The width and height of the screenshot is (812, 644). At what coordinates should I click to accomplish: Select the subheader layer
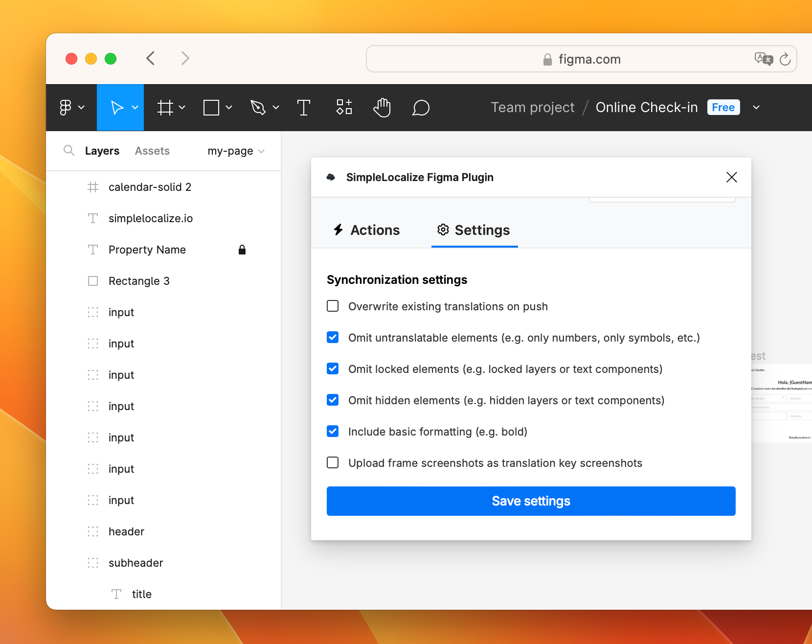point(163,563)
